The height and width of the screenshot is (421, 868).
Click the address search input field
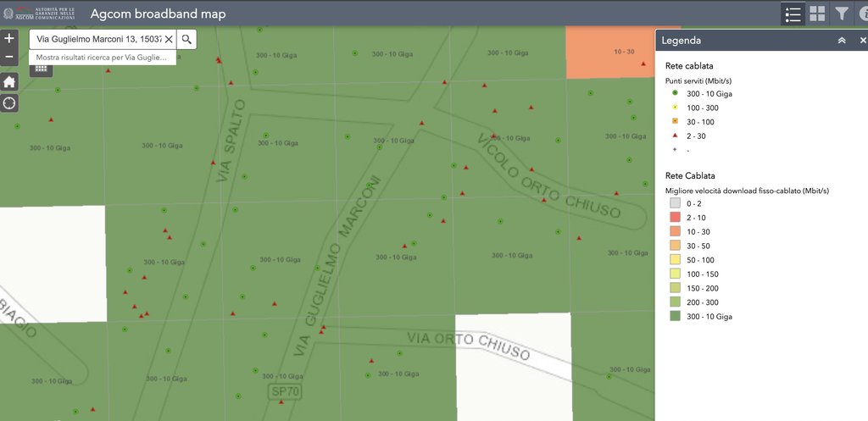[x=97, y=39]
